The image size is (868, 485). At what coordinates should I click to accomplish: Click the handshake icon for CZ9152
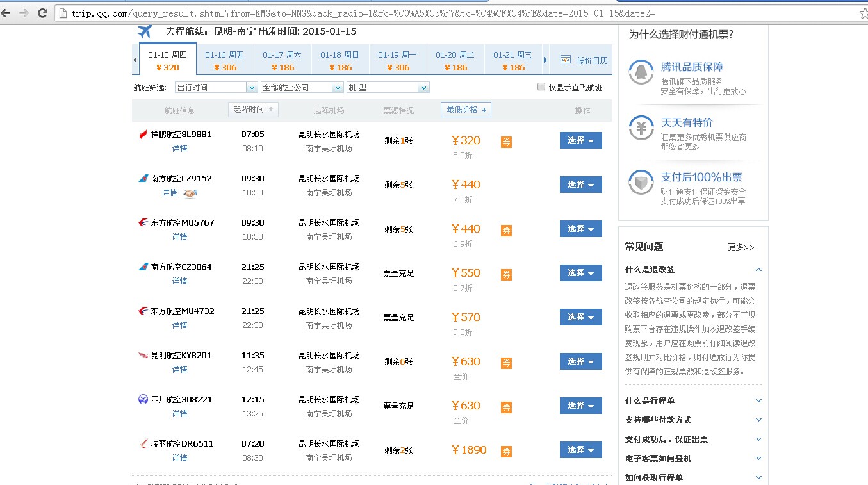[190, 193]
